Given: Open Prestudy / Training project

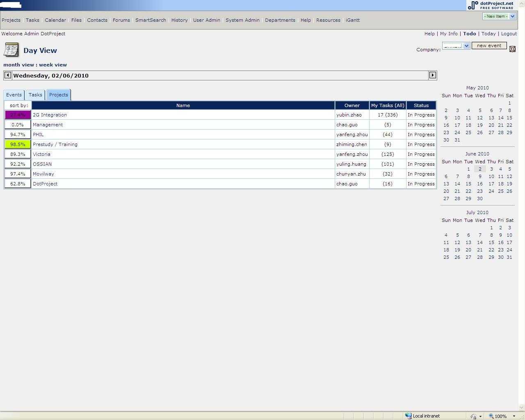Looking at the screenshot, I should [x=55, y=144].
